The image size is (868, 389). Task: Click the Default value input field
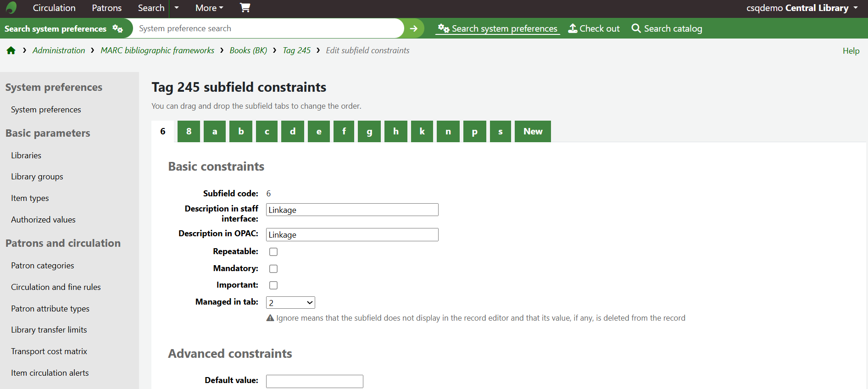[x=315, y=381]
